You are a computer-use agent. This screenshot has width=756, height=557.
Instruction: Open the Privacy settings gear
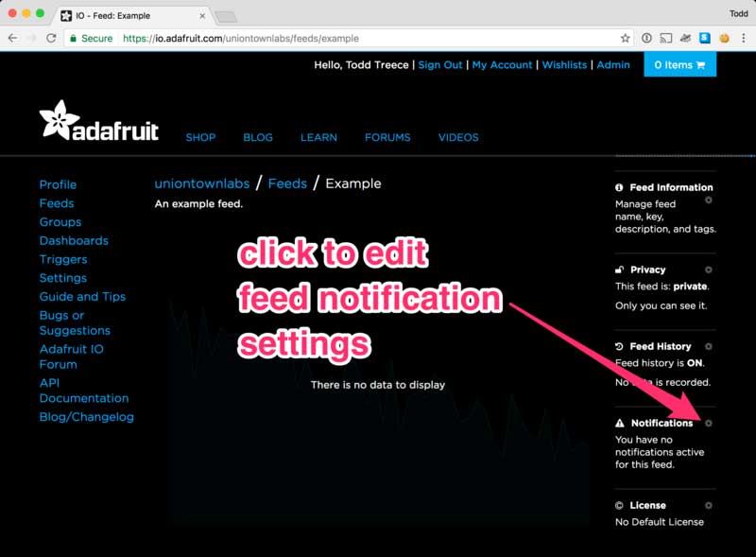[x=709, y=270]
